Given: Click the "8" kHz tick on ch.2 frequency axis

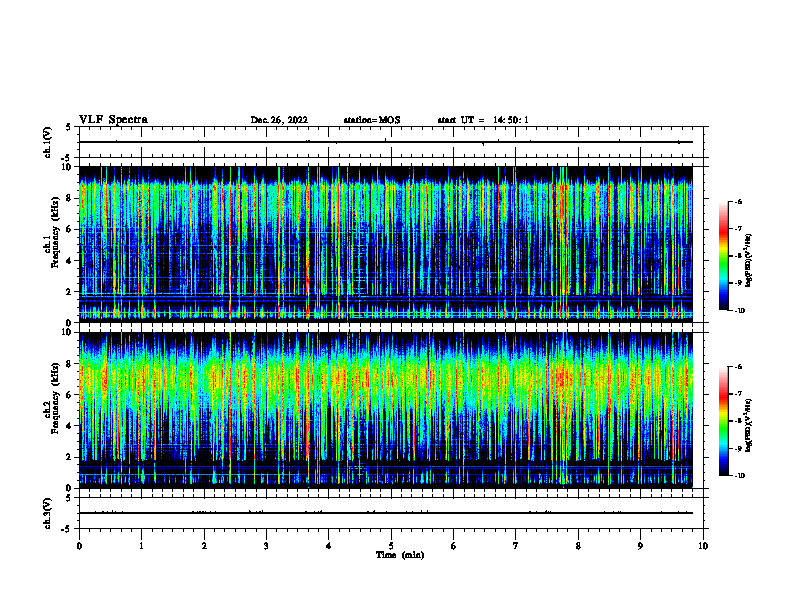Looking at the screenshot, I should pyautogui.click(x=70, y=364).
